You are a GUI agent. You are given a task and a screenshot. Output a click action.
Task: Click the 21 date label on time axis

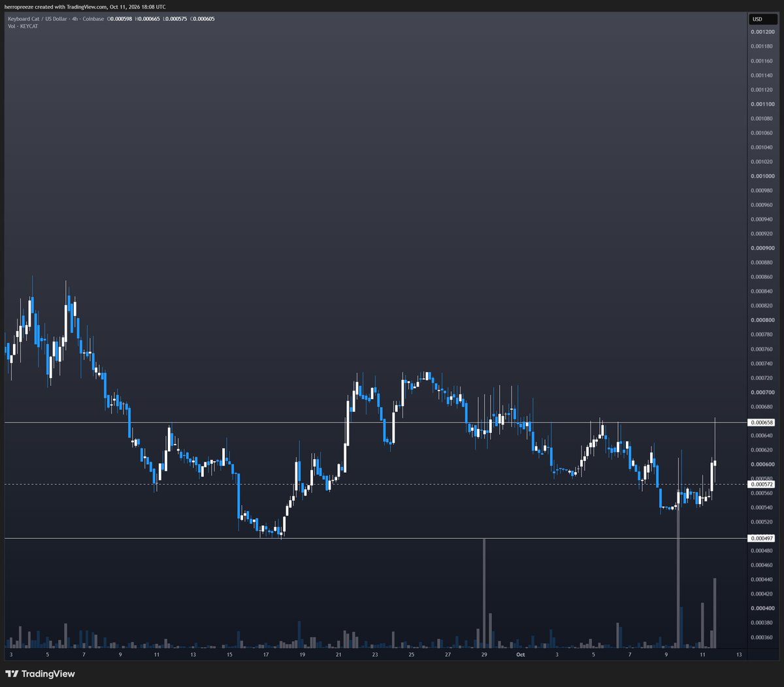coord(338,654)
